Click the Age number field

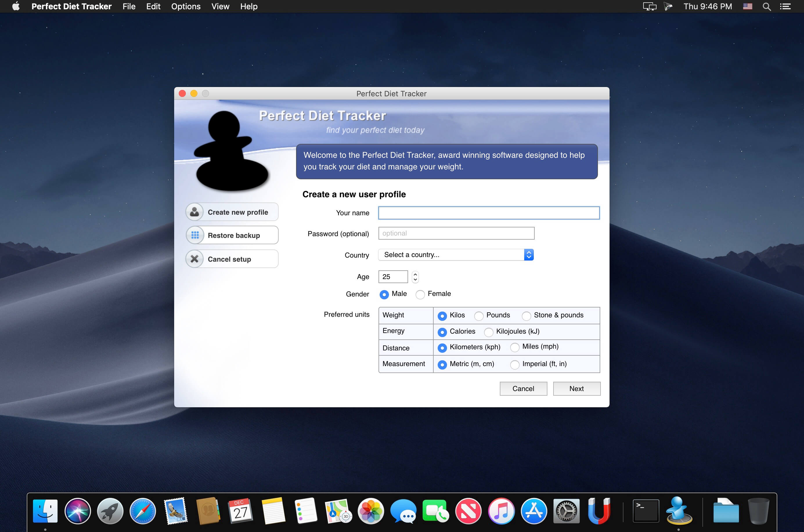(x=393, y=277)
